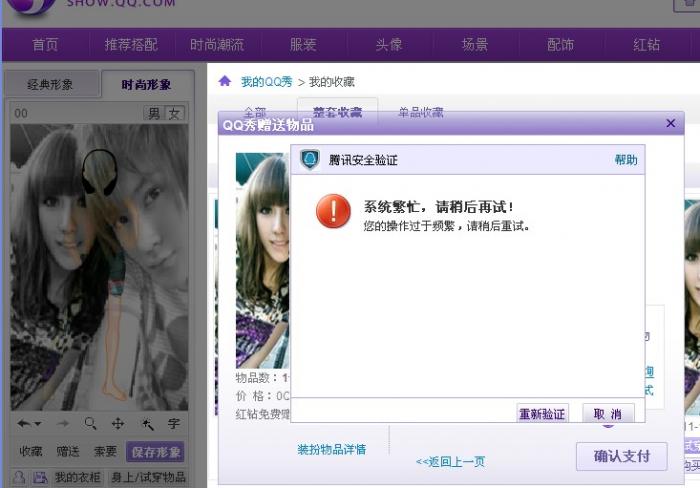Open 红钻 navigation item
700x488 pixels.
click(646, 45)
